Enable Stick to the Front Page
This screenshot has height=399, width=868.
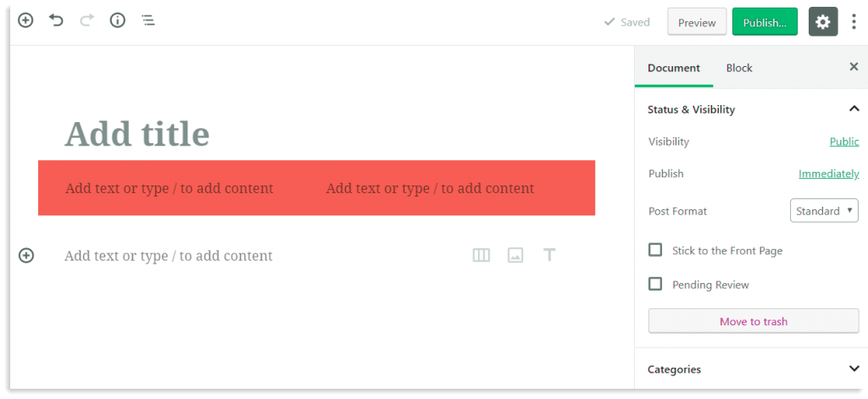coord(655,250)
